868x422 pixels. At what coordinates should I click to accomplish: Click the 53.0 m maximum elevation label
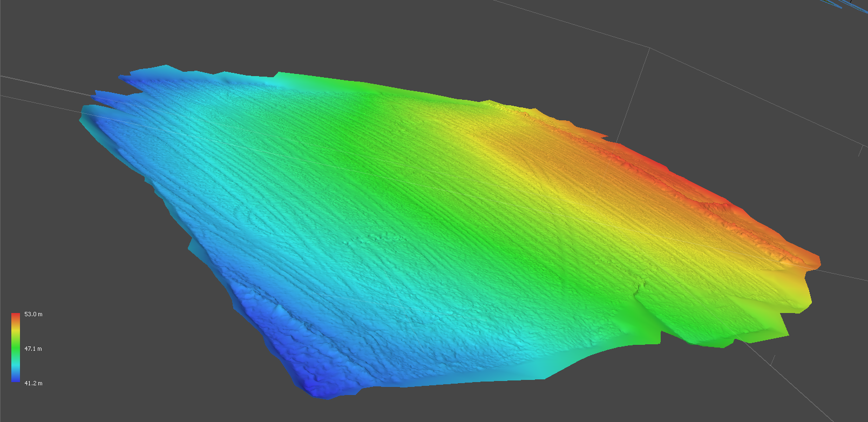click(33, 314)
